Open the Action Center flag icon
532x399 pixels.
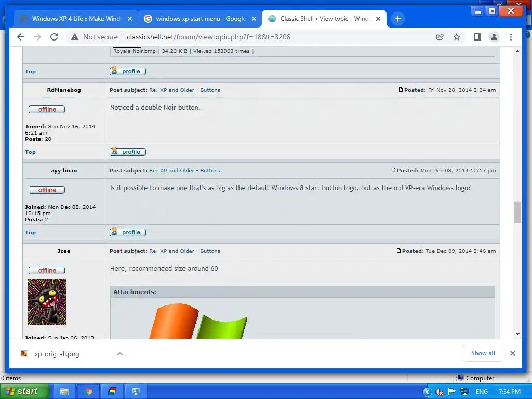[451, 392]
